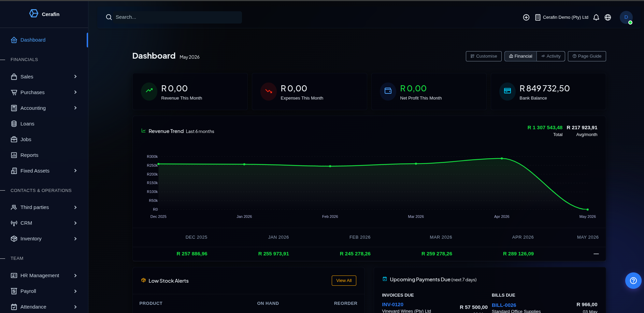
Task: Click the Feb 2026 chart data point
Action: pos(330,166)
